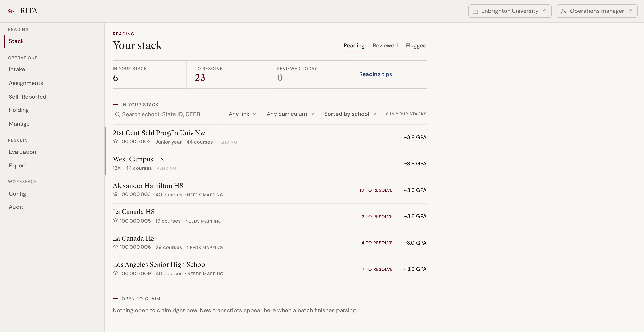Screen dimensions: 644x332
Task: Click graduation cap icon beside 100 000 009
Action: click(x=115, y=273)
